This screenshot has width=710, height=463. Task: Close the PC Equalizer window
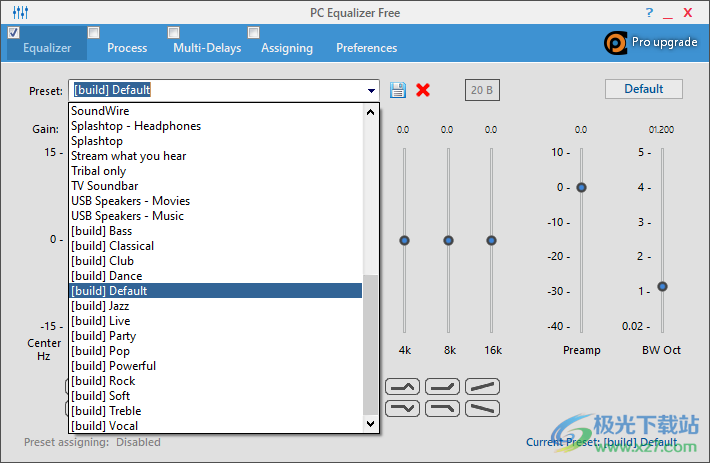pyautogui.click(x=688, y=12)
